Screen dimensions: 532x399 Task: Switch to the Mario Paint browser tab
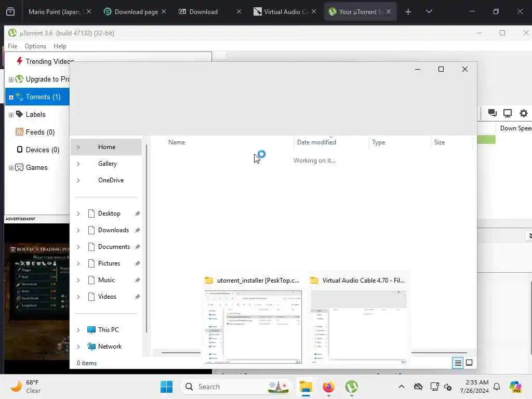coord(54,11)
